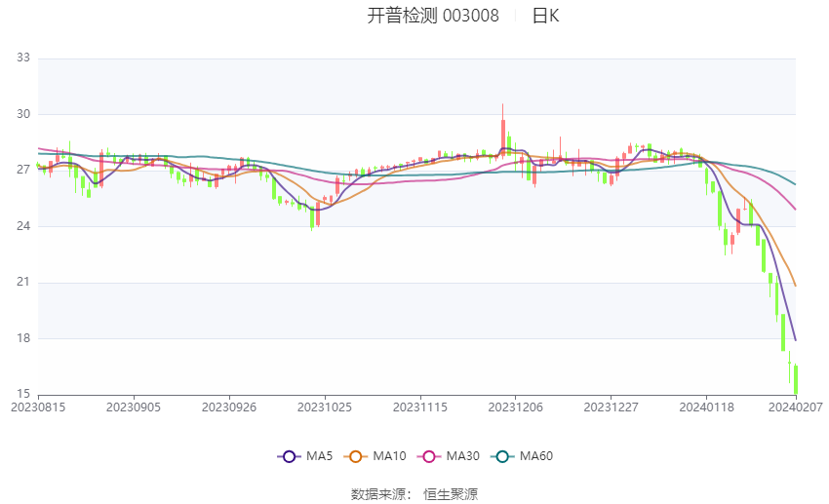
Task: Click the x-axis date label 20230815
Action: [x=38, y=407]
